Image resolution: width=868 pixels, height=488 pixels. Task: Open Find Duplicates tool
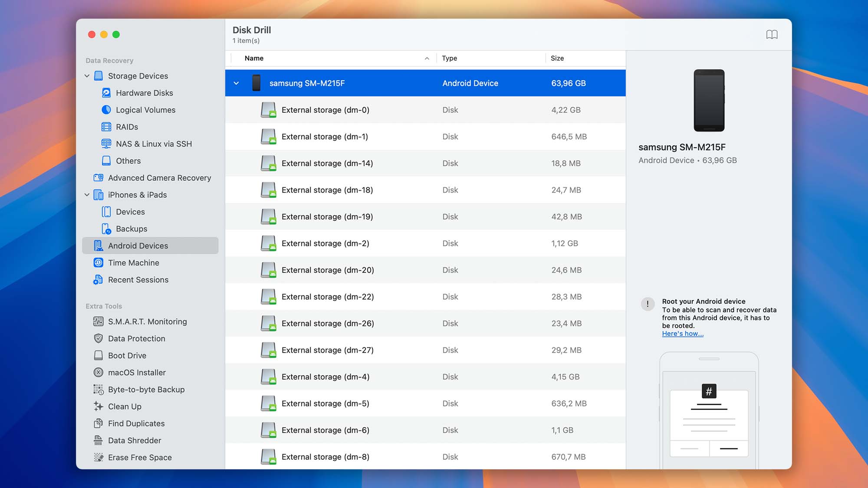coord(150,423)
